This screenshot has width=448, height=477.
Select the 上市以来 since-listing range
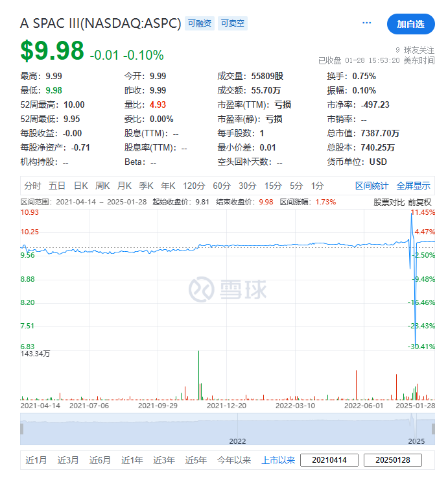pos(278,460)
